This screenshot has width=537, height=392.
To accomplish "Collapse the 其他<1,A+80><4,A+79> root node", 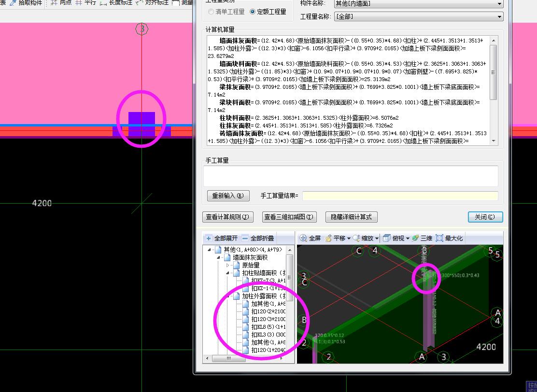I will (209, 250).
